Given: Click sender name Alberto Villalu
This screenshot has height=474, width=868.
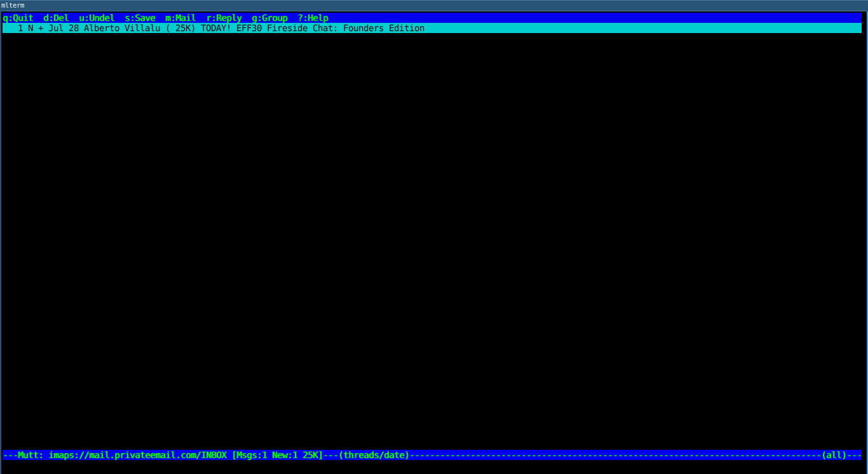Looking at the screenshot, I should [122, 28].
